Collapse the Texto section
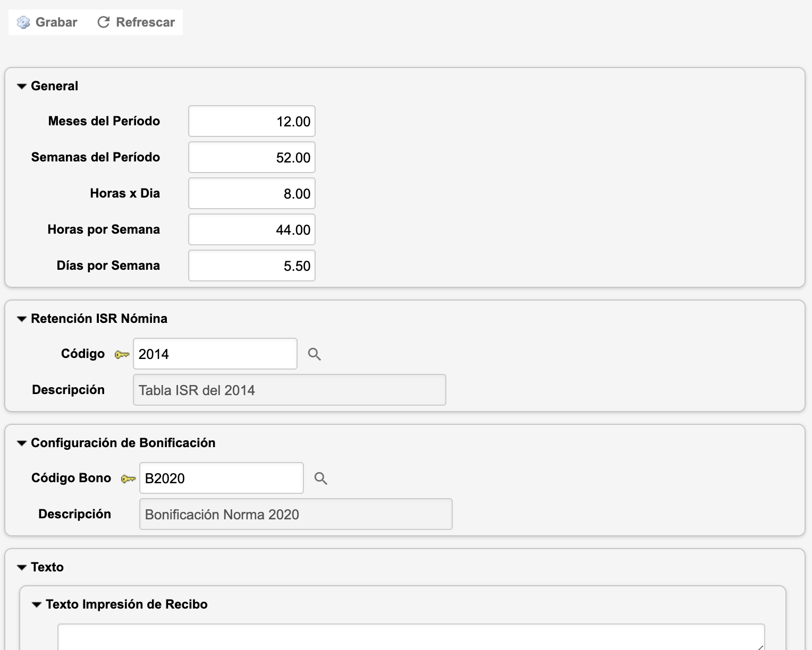The height and width of the screenshot is (650, 812). (x=22, y=568)
